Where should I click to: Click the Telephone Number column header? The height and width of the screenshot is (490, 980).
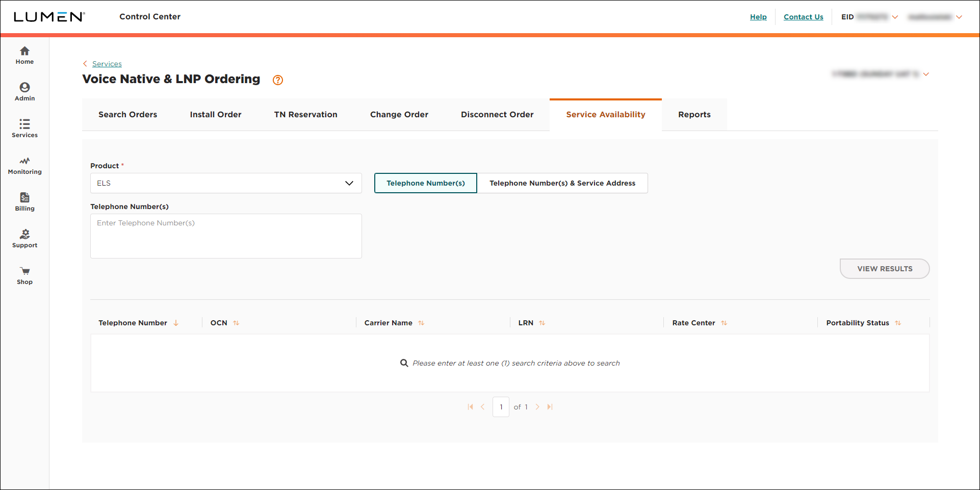pyautogui.click(x=133, y=323)
